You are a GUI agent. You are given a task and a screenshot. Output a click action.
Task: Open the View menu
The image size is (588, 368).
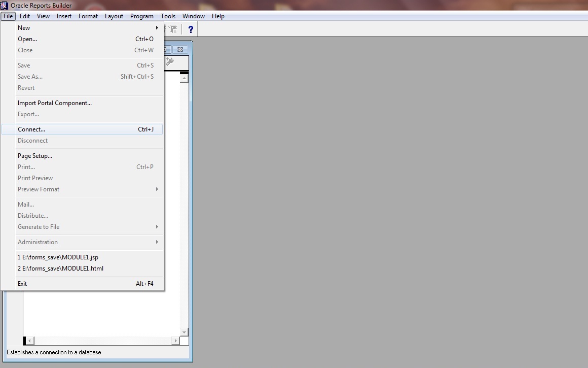point(43,16)
